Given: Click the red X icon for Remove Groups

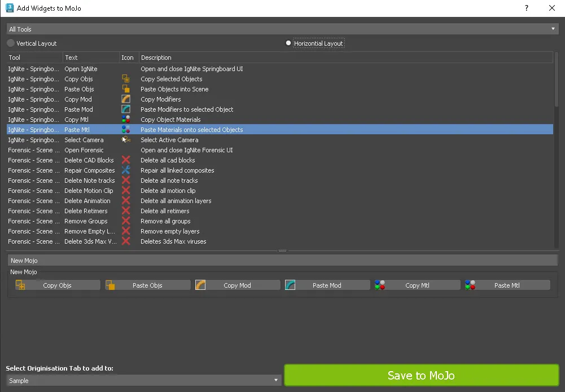Looking at the screenshot, I should pos(126,221).
